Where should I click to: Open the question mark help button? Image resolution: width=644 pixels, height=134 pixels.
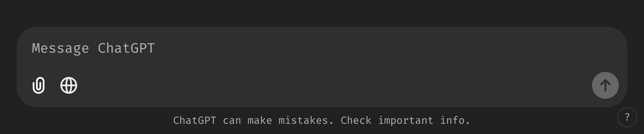point(627,117)
